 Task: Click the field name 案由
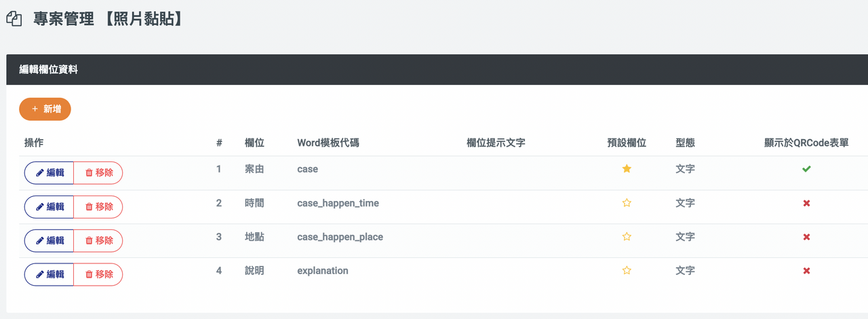click(254, 169)
